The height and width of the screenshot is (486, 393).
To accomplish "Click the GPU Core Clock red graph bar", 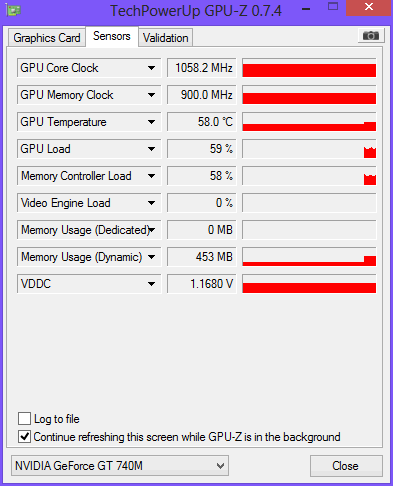I will 309,68.
